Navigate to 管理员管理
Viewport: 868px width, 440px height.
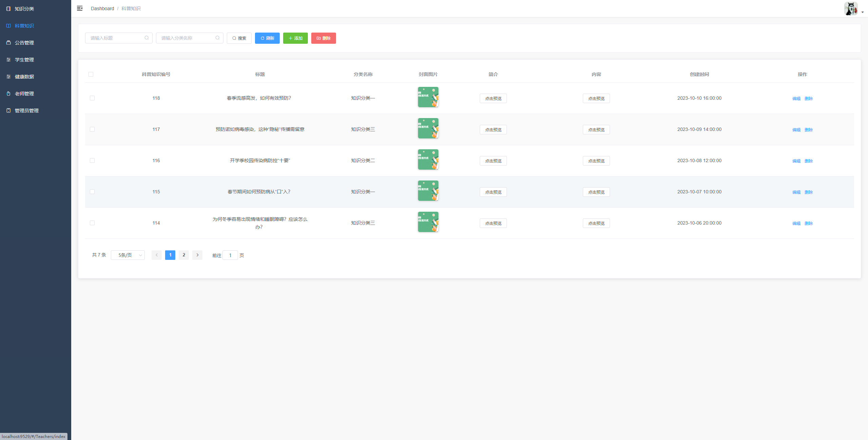coord(36,111)
